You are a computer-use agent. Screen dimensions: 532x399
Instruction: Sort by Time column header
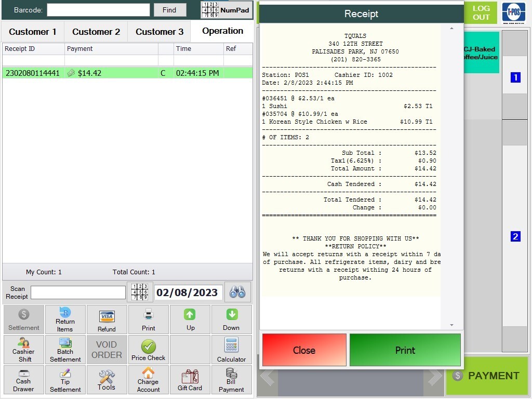(x=198, y=48)
